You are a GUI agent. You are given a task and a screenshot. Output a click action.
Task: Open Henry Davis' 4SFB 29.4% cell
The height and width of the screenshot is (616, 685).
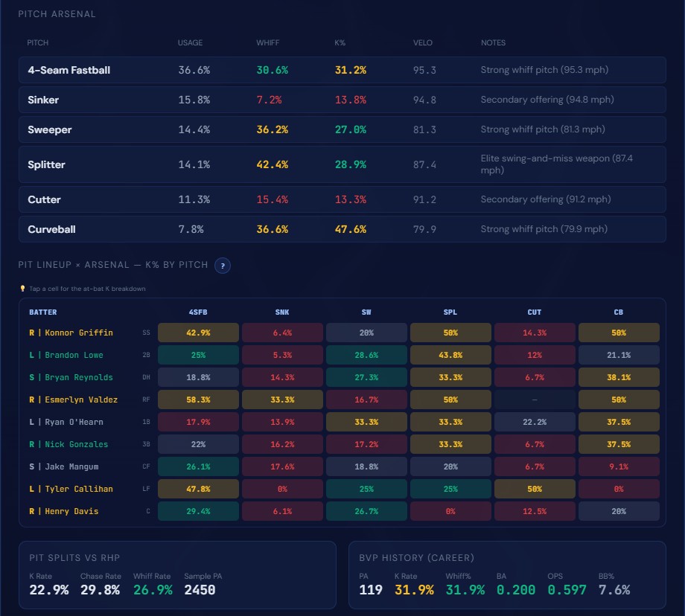198,511
